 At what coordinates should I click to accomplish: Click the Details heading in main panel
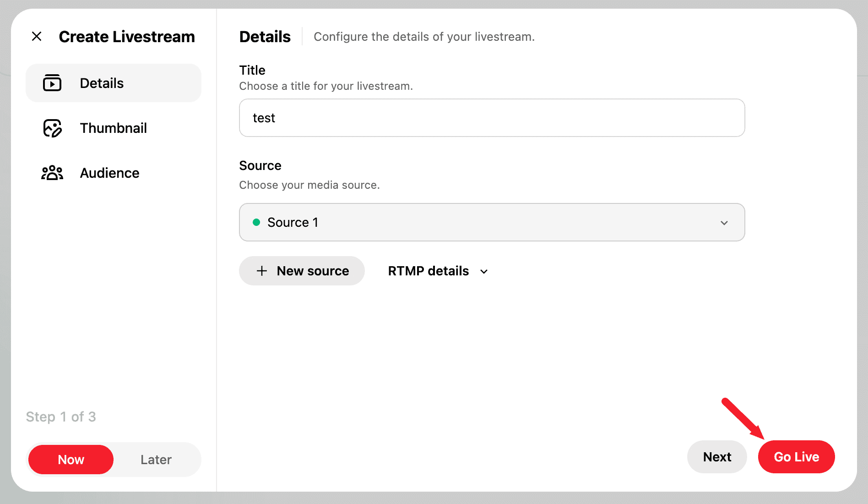coord(265,37)
